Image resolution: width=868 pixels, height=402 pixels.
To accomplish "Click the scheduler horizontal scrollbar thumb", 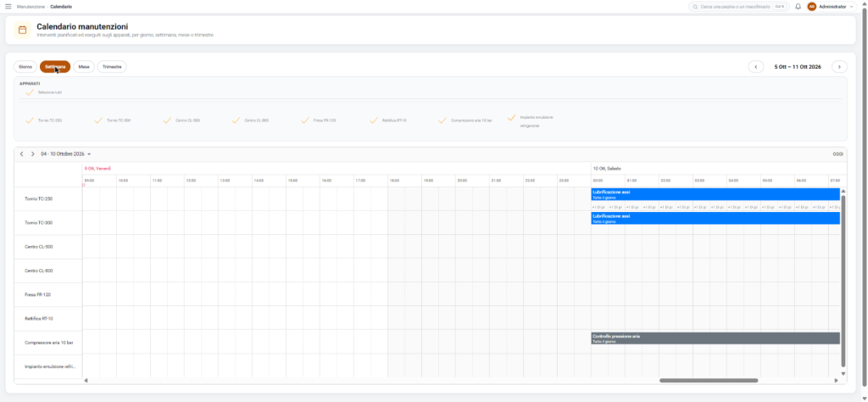I will 709,381.
